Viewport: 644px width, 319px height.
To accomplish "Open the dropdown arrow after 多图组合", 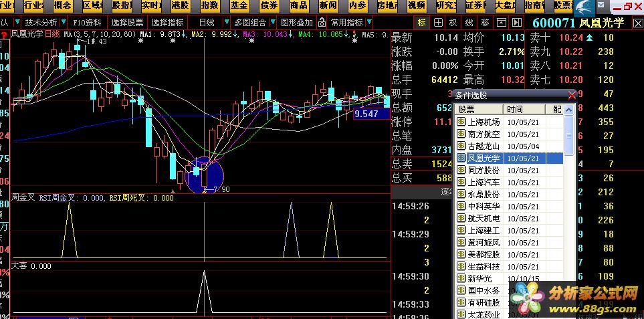I will pyautogui.click(x=272, y=22).
